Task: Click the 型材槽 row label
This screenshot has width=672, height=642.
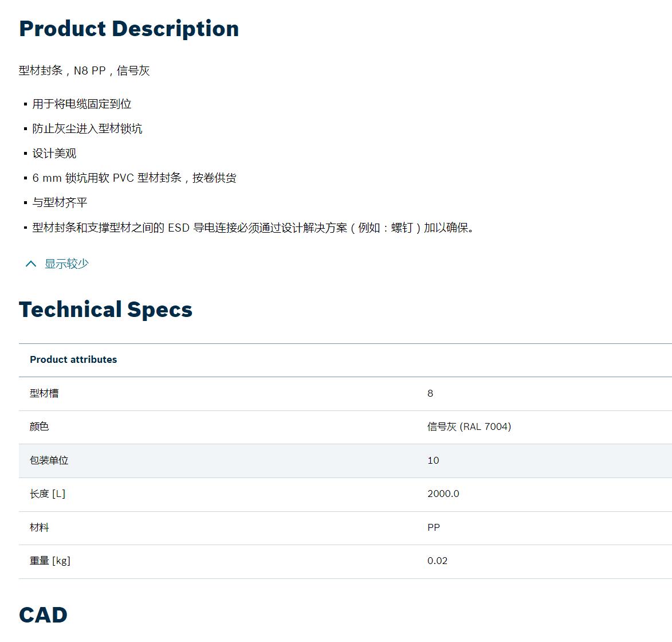Action: point(44,393)
